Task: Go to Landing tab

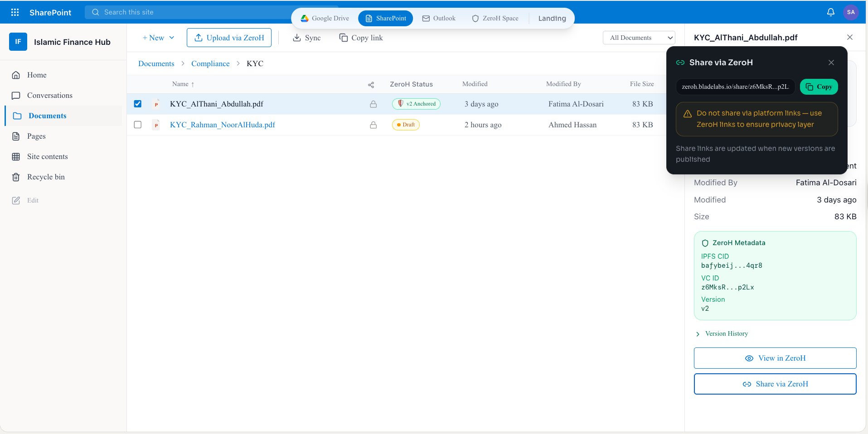Action: [552, 18]
